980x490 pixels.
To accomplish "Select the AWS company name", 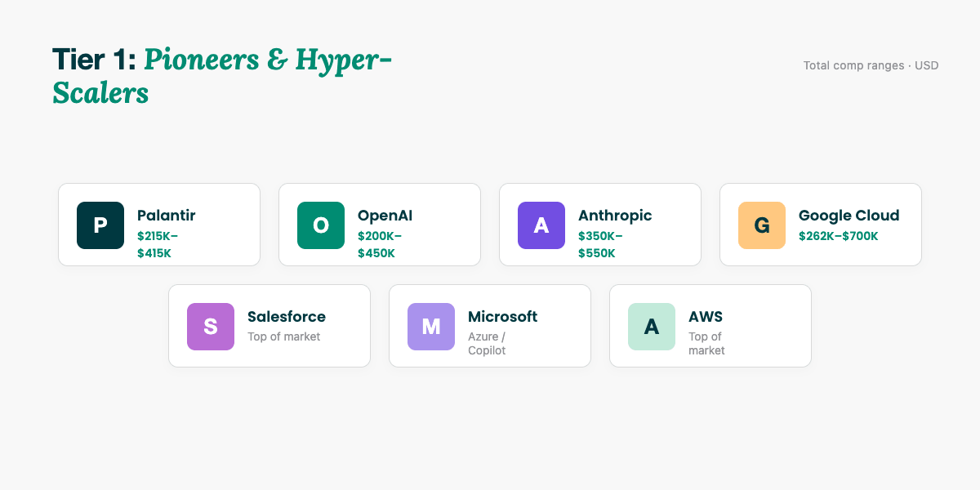I will pyautogui.click(x=706, y=317).
